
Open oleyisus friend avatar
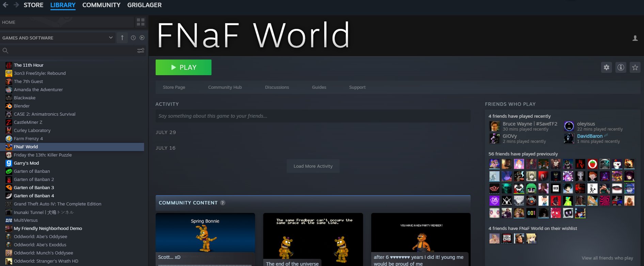[569, 126]
